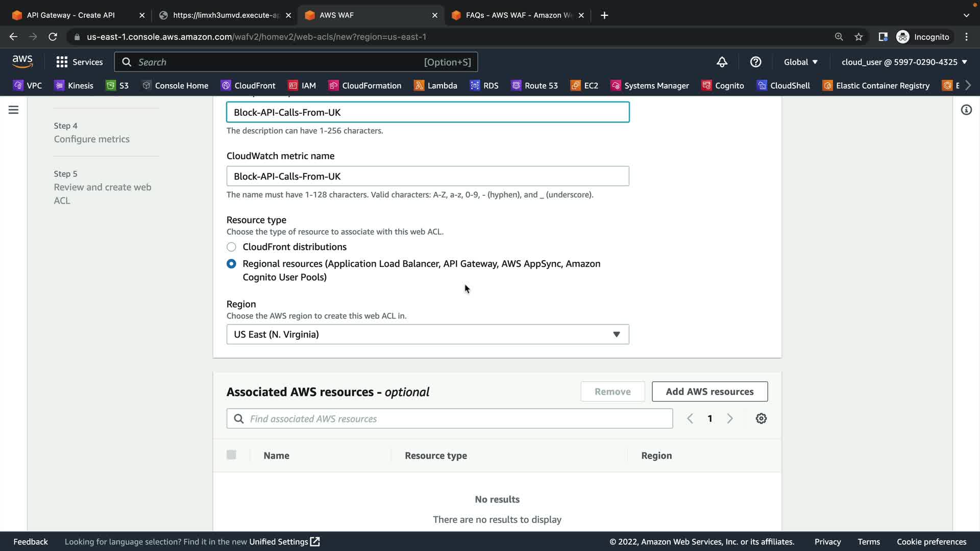The image size is (980, 551).
Task: Open the notifications bell icon
Action: (x=722, y=62)
